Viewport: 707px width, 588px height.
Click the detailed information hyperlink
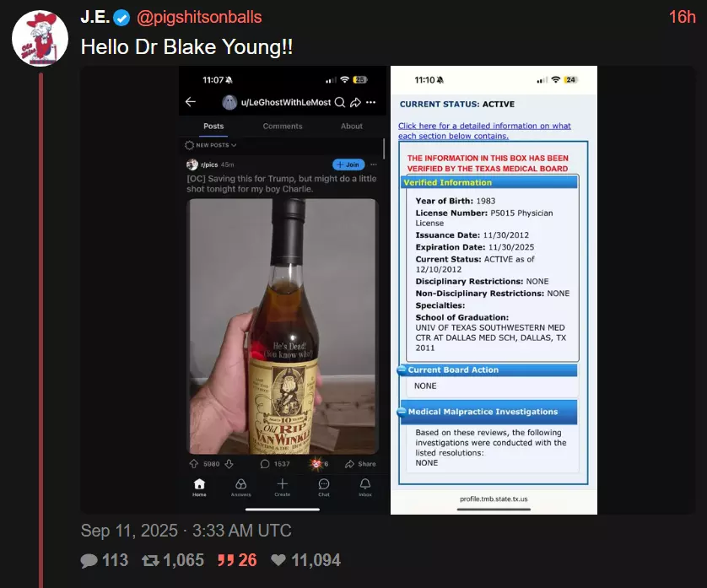[484, 131]
